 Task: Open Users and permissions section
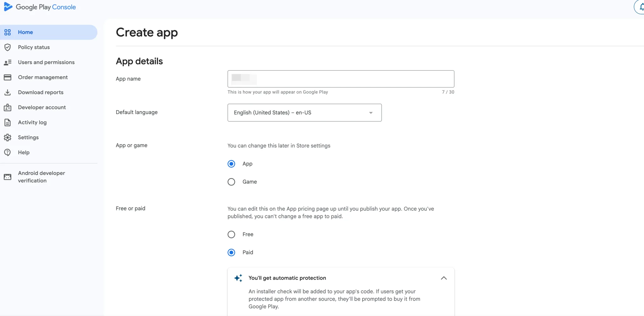click(46, 62)
